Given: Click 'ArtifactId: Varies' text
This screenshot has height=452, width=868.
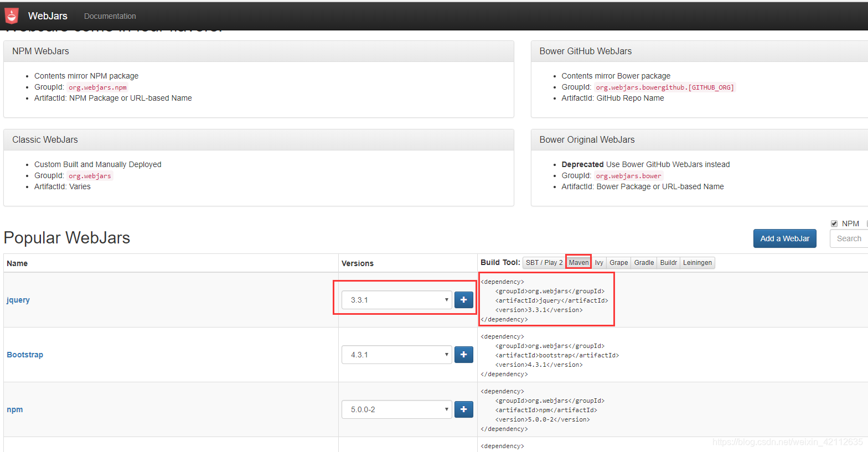Looking at the screenshot, I should pyautogui.click(x=63, y=186).
